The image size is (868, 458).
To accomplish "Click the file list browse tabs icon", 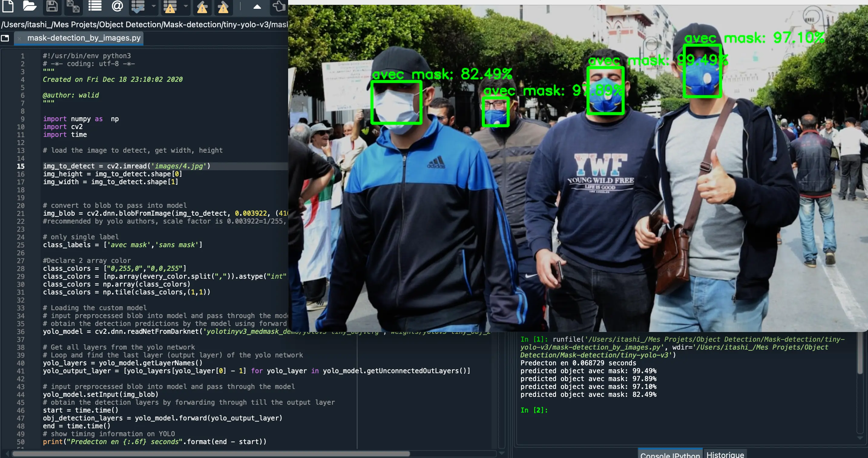I will [95, 6].
